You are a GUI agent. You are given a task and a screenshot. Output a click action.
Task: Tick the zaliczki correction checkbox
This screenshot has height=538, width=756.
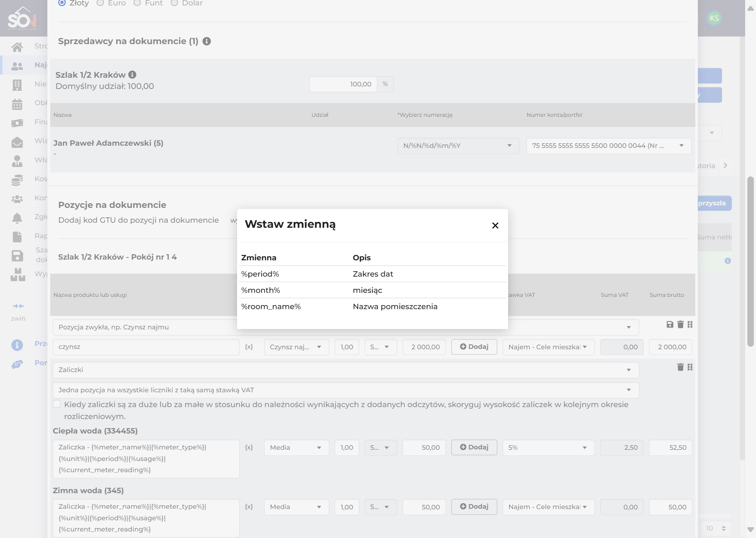pyautogui.click(x=57, y=404)
